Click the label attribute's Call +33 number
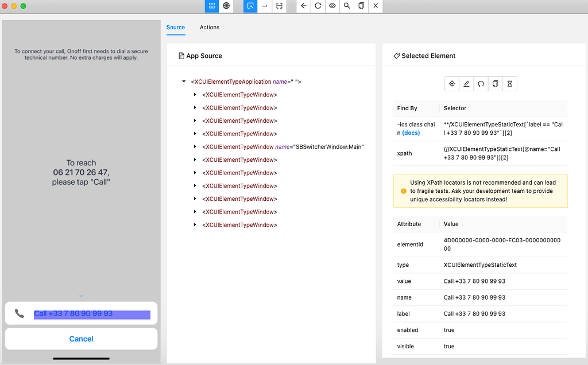 click(x=474, y=314)
